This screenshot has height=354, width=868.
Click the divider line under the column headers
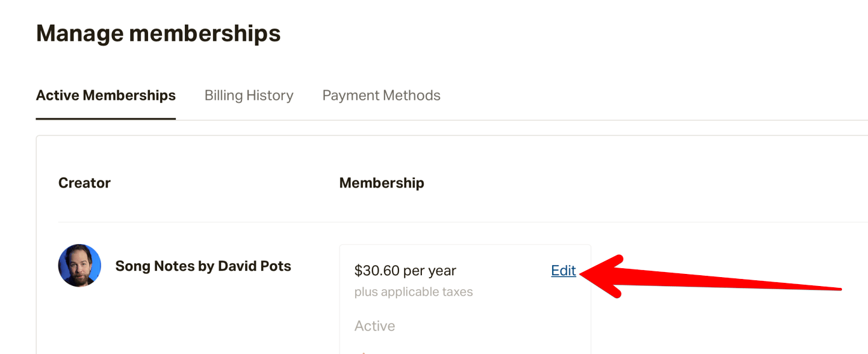point(463,222)
